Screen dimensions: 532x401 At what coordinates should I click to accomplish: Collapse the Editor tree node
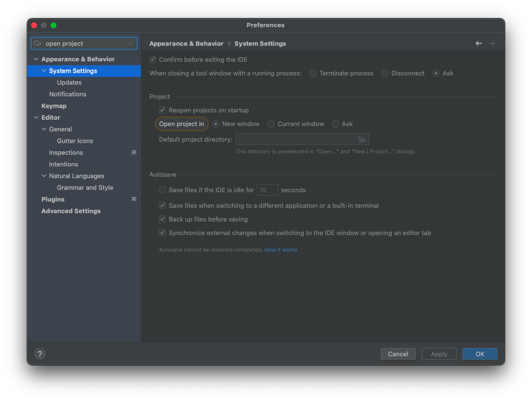point(36,117)
